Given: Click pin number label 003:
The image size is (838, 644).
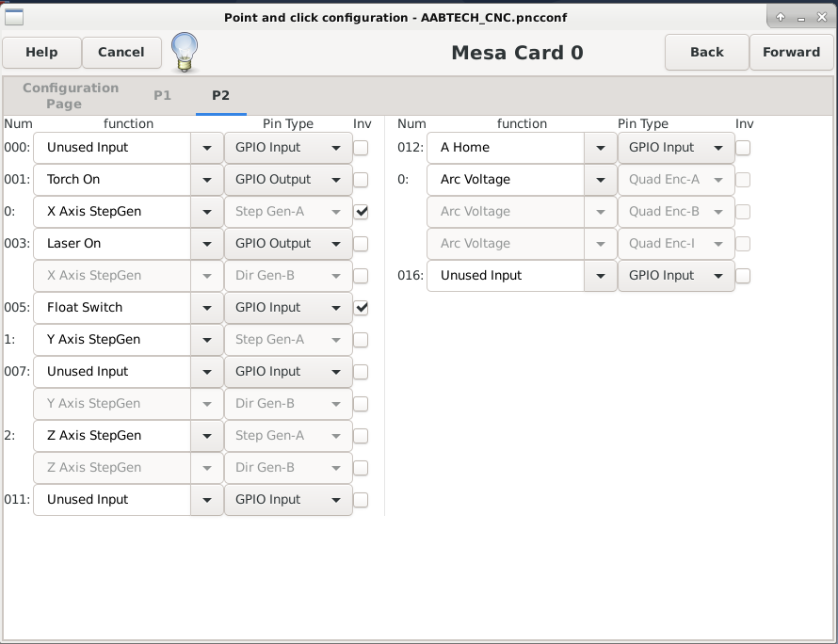Looking at the screenshot, I should 17,243.
